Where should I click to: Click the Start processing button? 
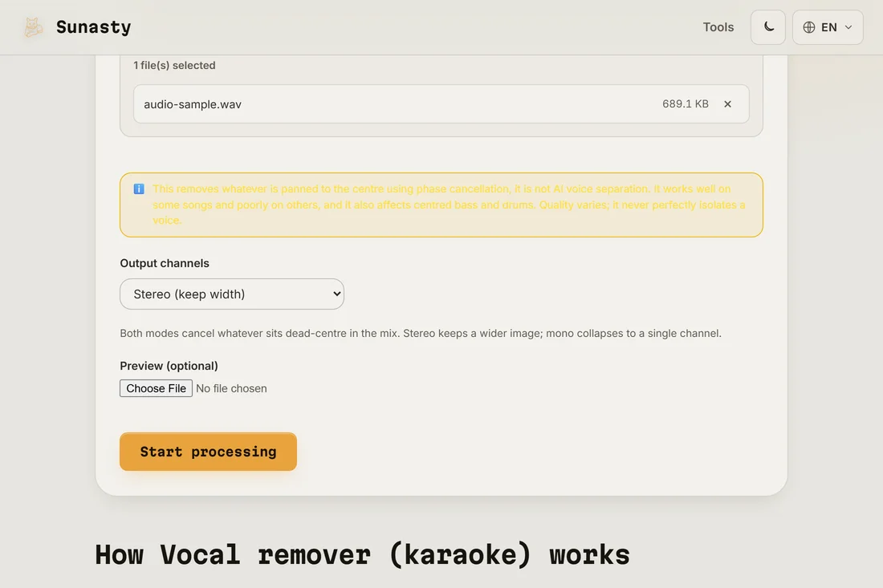coord(209,452)
